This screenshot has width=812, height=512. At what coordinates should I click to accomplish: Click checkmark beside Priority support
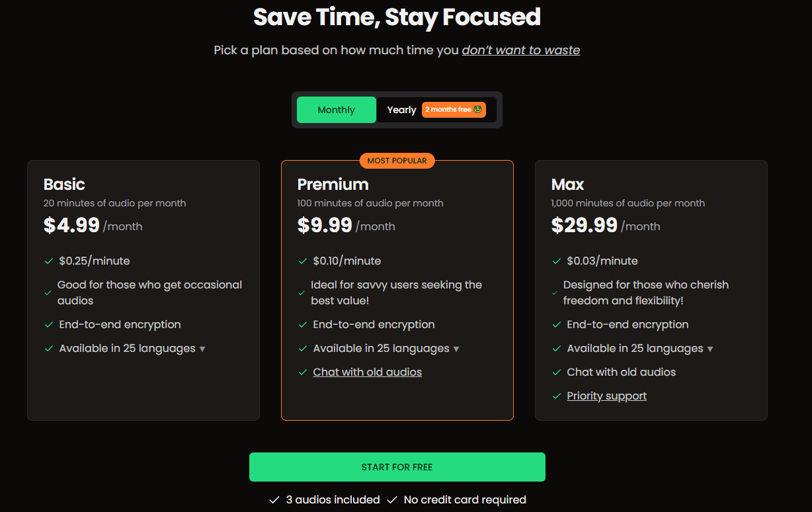tap(557, 396)
